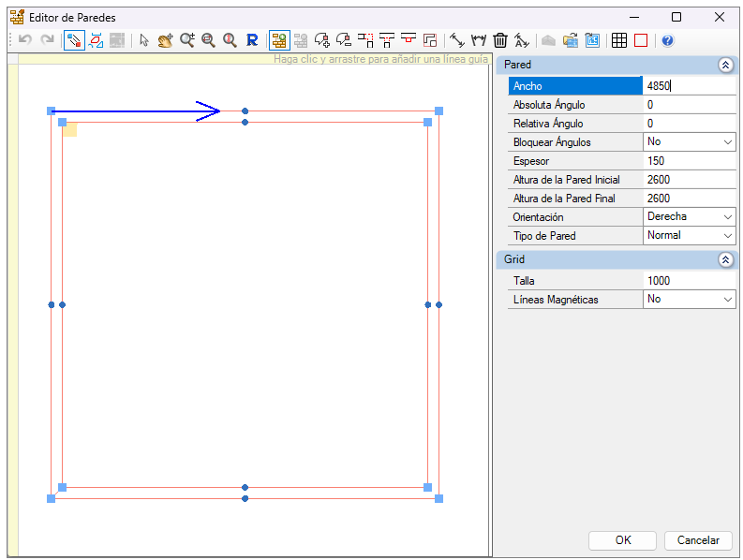Screen dimensions: 743x560
Task: Click the Cancelar button
Action: [698, 540]
